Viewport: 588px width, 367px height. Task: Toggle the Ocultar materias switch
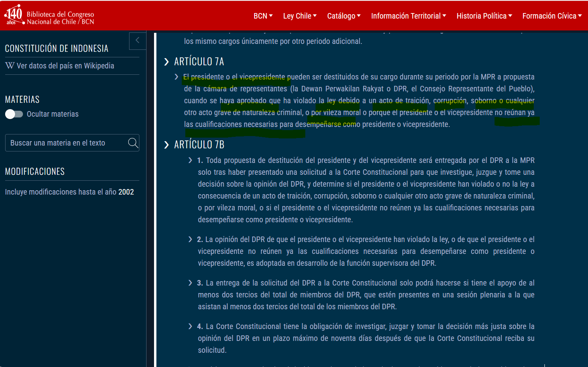click(14, 114)
